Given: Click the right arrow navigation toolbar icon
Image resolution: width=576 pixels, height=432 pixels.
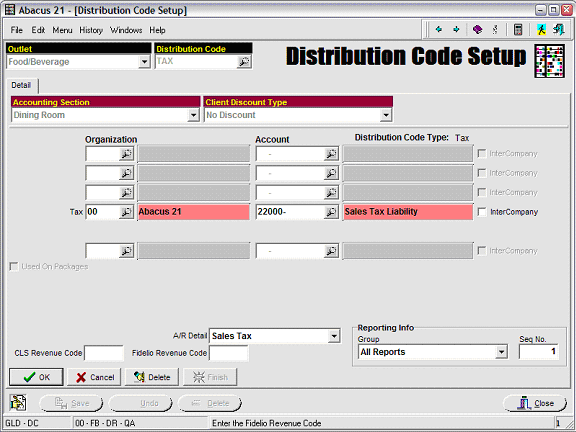Looking at the screenshot, I should (456, 29).
